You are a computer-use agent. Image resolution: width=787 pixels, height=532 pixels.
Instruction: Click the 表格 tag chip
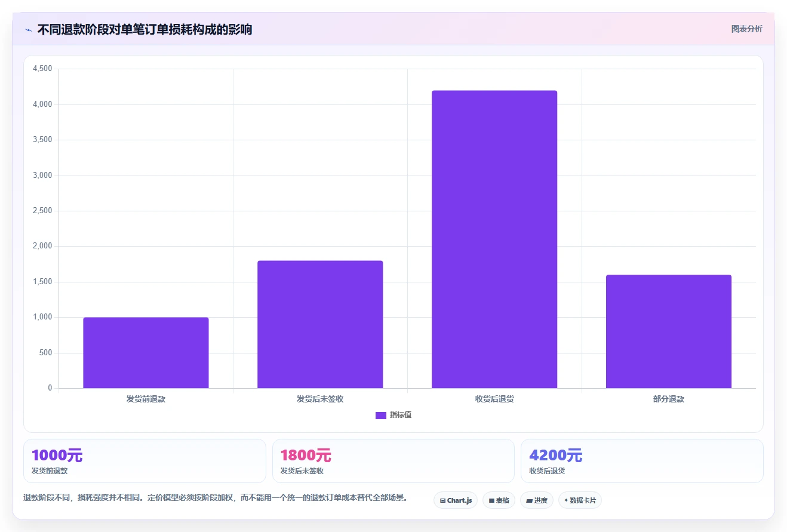[x=499, y=500]
